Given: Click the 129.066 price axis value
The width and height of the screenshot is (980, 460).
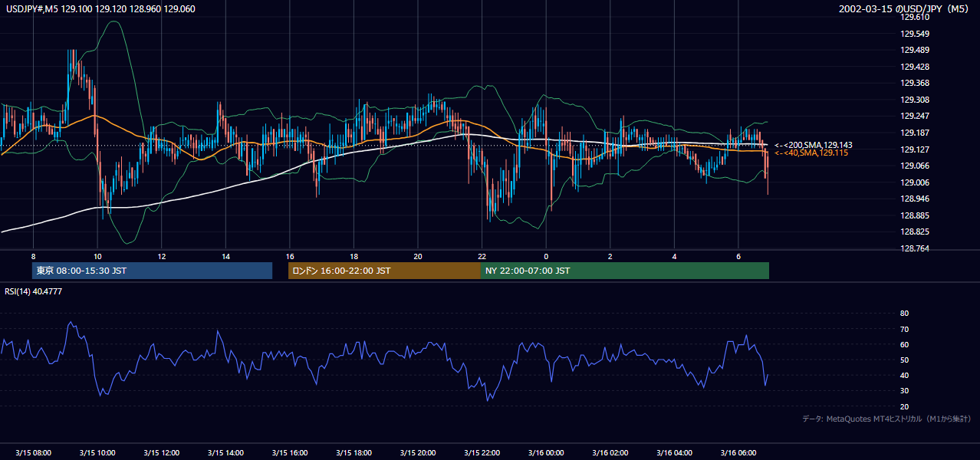Looking at the screenshot, I should point(915,166).
